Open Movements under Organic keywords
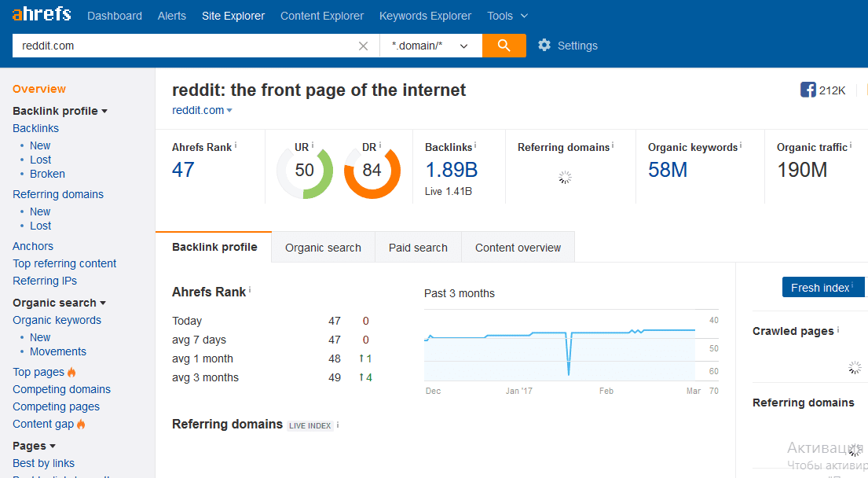The height and width of the screenshot is (478, 868). 58,351
